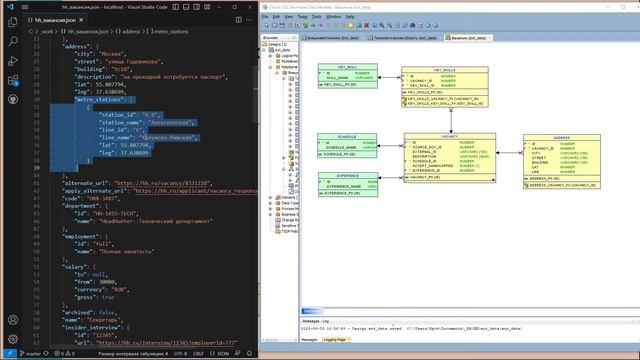Image resolution: width=640 pixels, height=360 pixels.
Task: Open the Extensions view in VS Code
Action: tap(13, 80)
